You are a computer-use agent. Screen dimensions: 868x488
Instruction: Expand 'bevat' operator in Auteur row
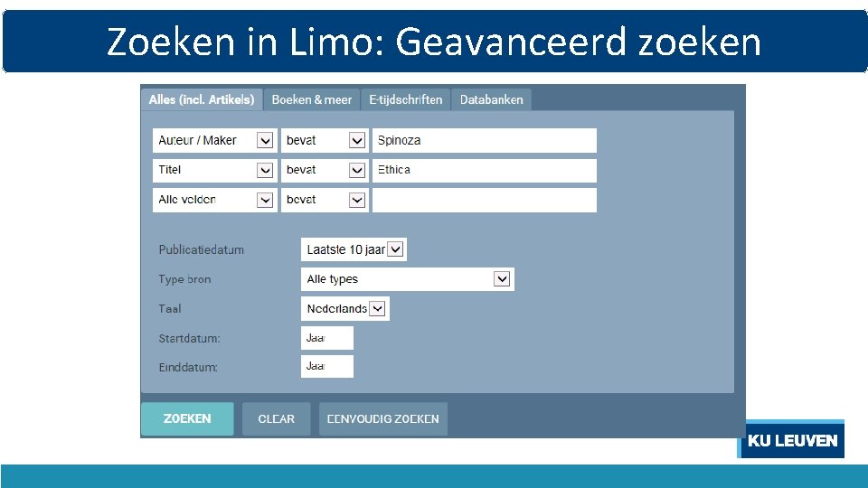(x=325, y=141)
